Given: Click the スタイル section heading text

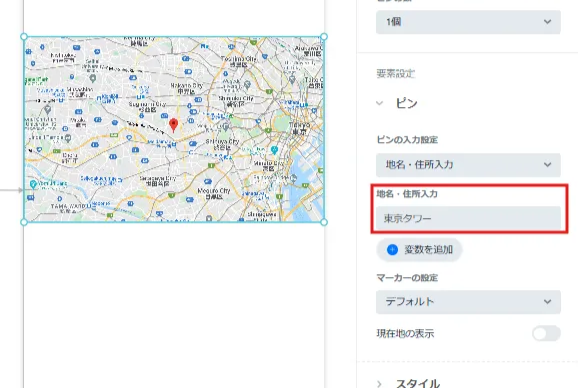Looking at the screenshot, I should [x=418, y=383].
